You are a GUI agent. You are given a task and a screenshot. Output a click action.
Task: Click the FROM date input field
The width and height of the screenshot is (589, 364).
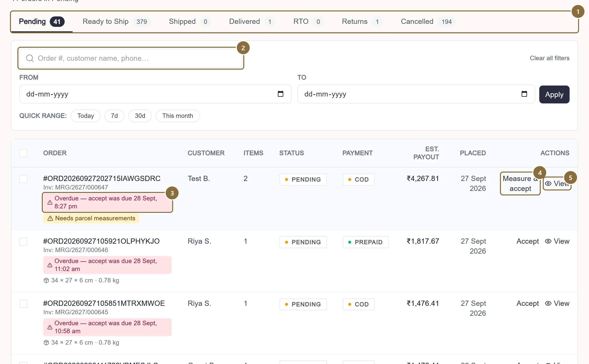pos(155,94)
